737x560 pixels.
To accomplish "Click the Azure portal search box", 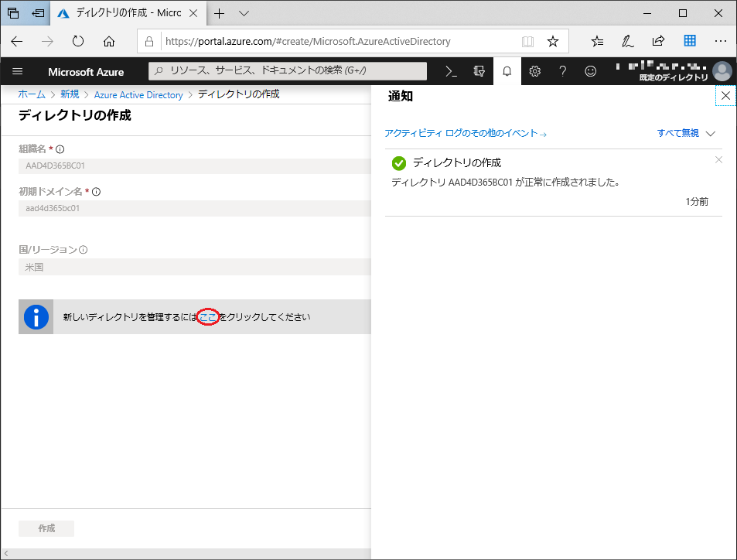I will (288, 71).
